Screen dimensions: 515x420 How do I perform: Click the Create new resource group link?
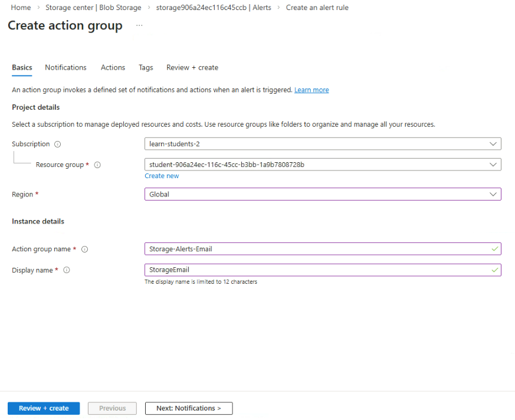162,176
